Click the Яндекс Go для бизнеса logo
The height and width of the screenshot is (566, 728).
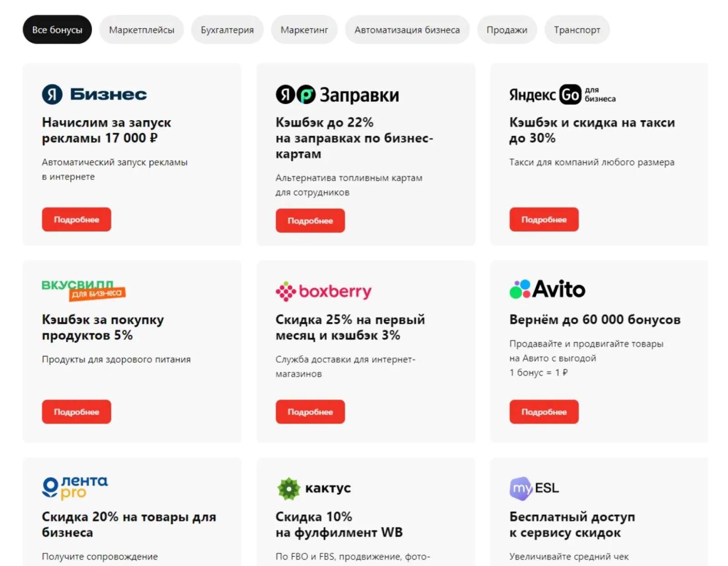[562, 94]
